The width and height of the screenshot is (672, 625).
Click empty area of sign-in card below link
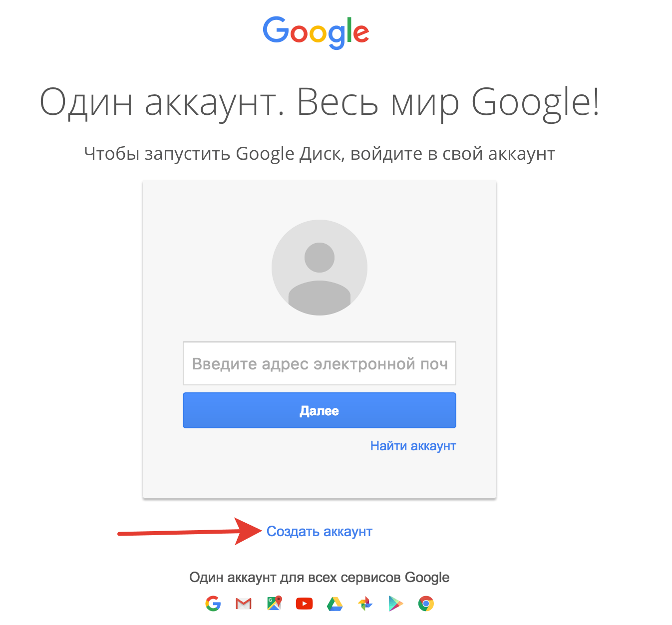click(320, 475)
